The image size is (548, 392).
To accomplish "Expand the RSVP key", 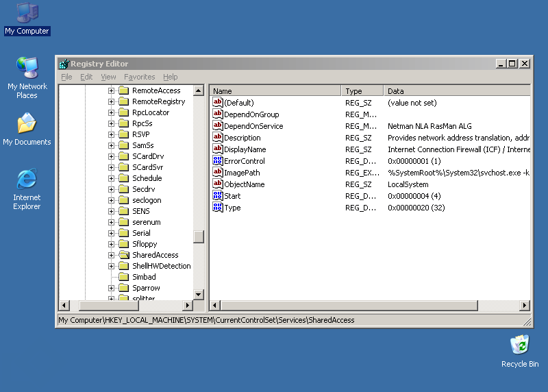I will pyautogui.click(x=111, y=134).
